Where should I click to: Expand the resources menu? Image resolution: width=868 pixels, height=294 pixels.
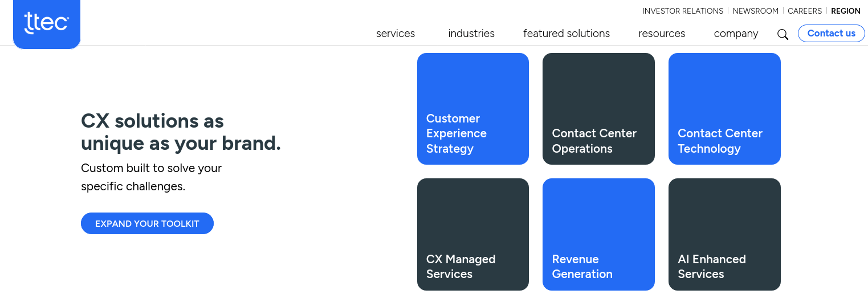click(662, 34)
